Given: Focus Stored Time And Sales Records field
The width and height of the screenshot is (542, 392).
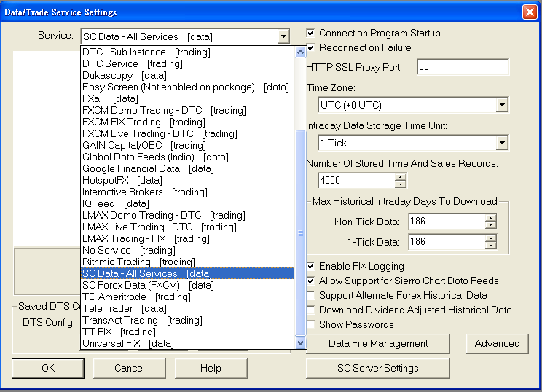Looking at the screenshot, I should (356, 181).
